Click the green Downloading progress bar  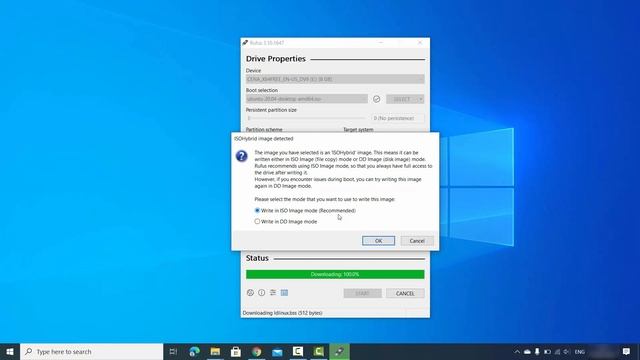(335, 274)
